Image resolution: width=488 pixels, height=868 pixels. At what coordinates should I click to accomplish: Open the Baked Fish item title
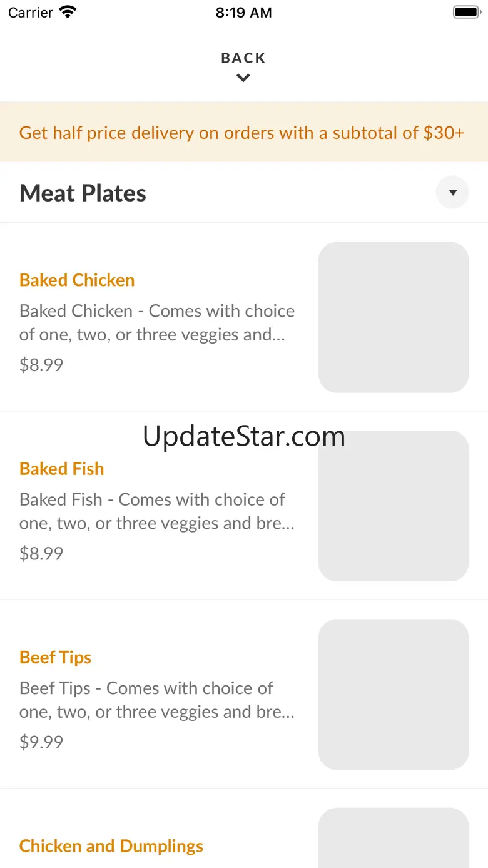click(62, 469)
